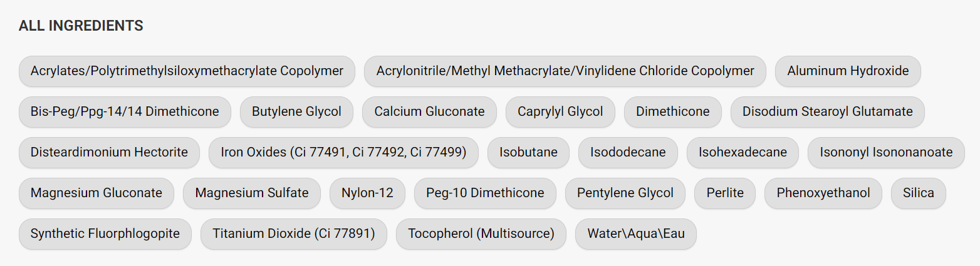This screenshot has width=980, height=266.
Task: Select the Water\Aqua\Eau ingredient tag
Action: coord(636,233)
